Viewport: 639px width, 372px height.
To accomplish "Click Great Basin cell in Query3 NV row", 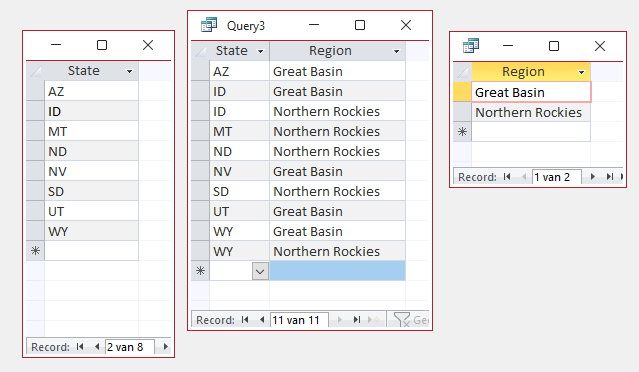I will [x=337, y=171].
